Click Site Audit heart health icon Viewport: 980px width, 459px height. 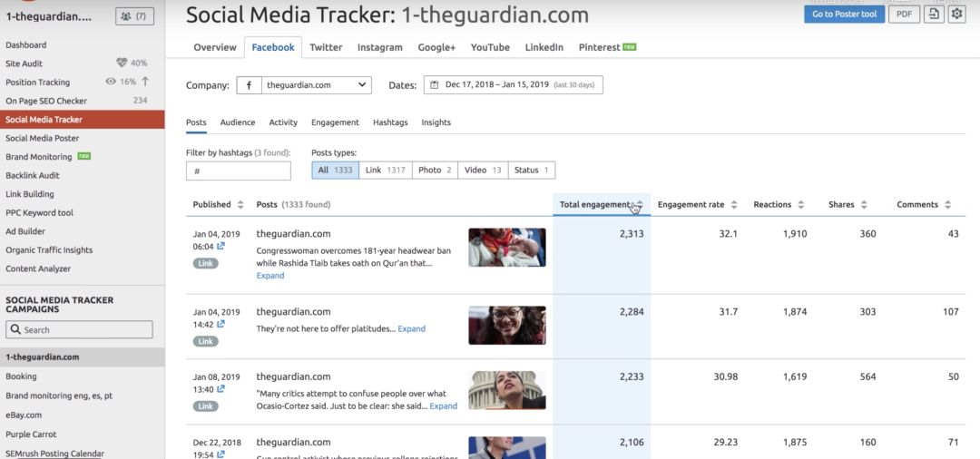(122, 63)
